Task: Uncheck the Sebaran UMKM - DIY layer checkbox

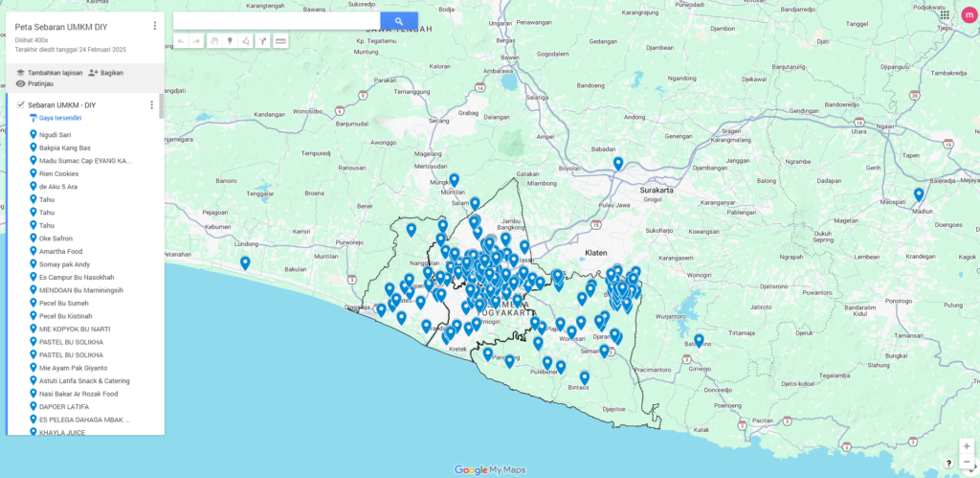Action: (20, 104)
